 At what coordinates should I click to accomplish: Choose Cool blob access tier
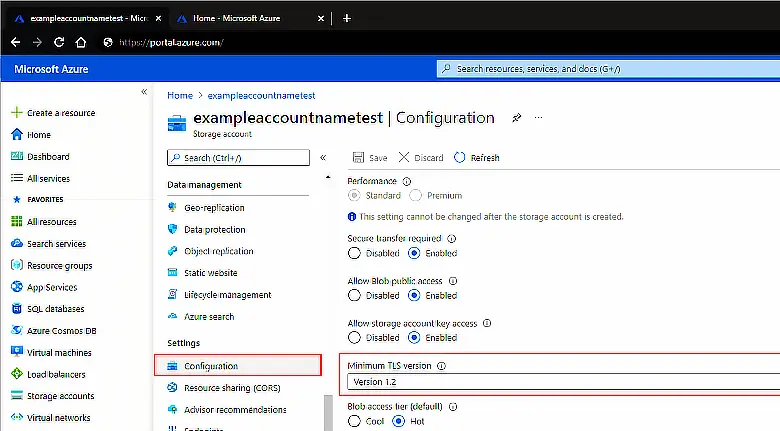[x=354, y=421]
